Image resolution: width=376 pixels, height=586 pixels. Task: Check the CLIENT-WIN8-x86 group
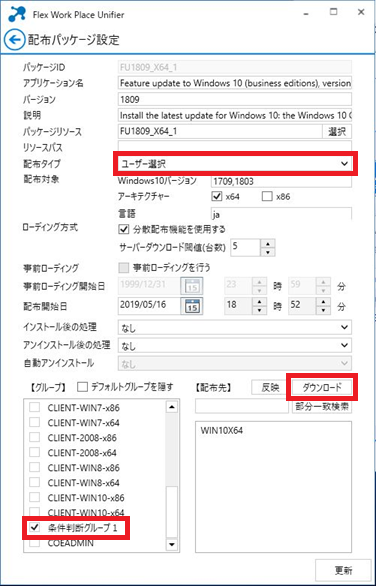pos(34,468)
